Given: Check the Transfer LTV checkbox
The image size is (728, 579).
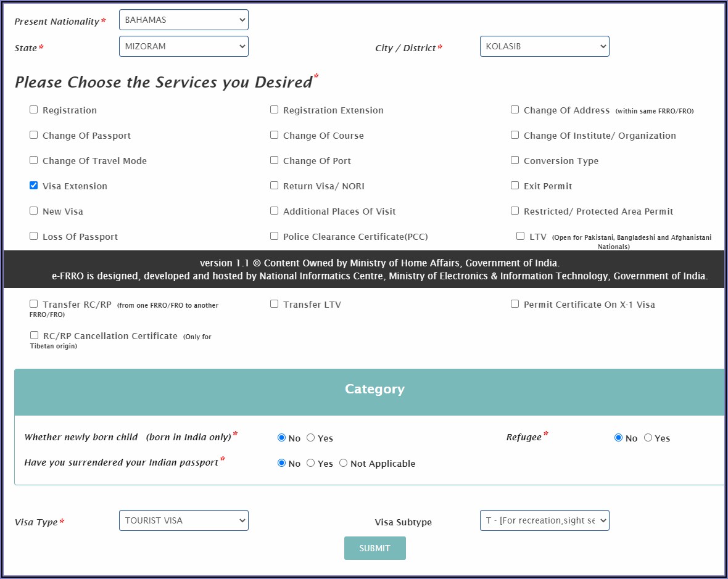Looking at the screenshot, I should pos(274,304).
